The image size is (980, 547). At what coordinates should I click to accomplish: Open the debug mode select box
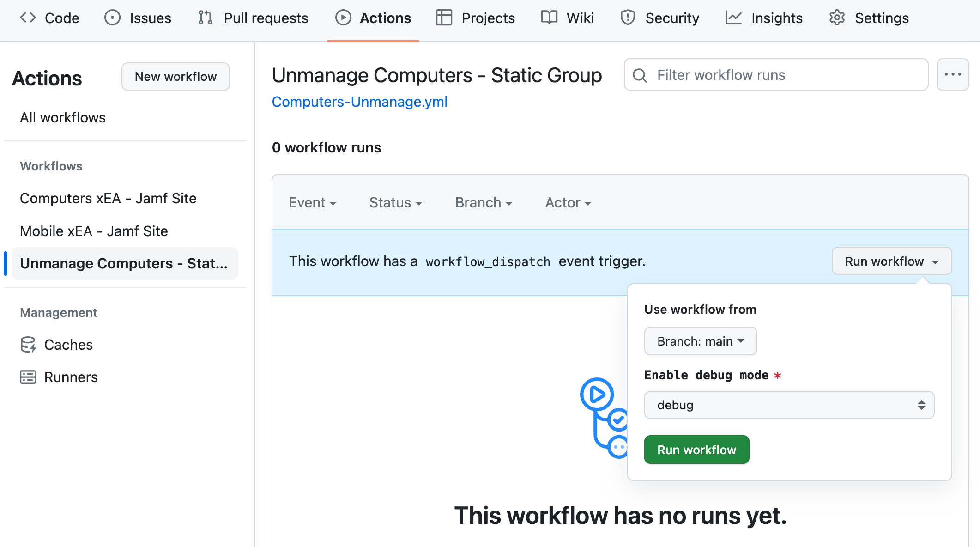(789, 405)
